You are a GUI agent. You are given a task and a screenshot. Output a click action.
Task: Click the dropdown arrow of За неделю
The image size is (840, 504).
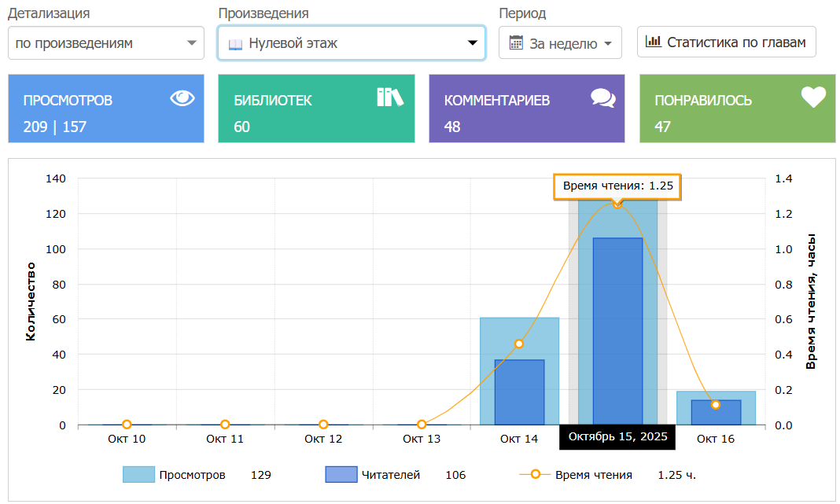(608, 44)
